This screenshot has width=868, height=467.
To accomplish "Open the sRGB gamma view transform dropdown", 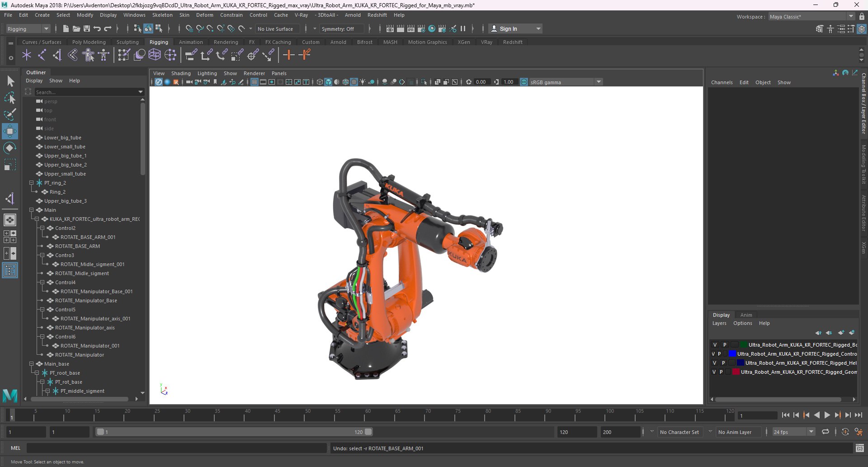I will 566,82.
